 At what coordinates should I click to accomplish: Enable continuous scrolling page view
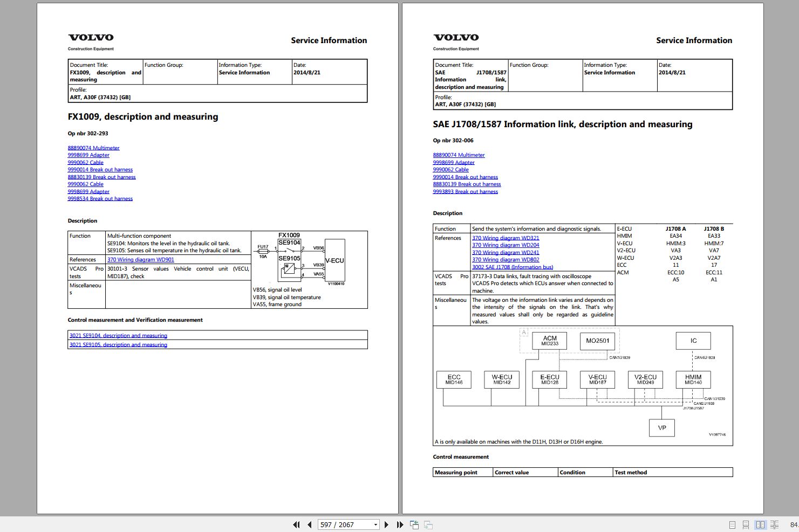[746, 524]
